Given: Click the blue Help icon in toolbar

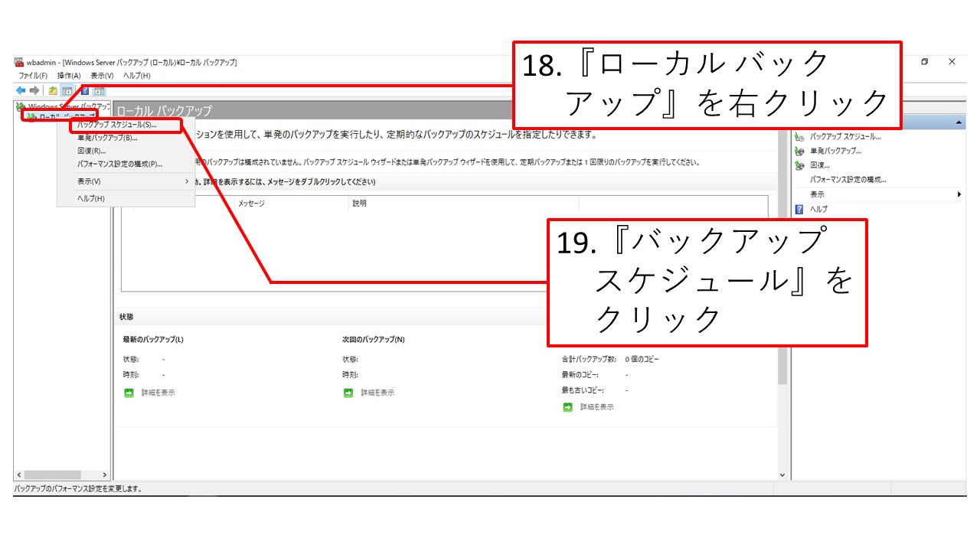Looking at the screenshot, I should pyautogui.click(x=85, y=90).
